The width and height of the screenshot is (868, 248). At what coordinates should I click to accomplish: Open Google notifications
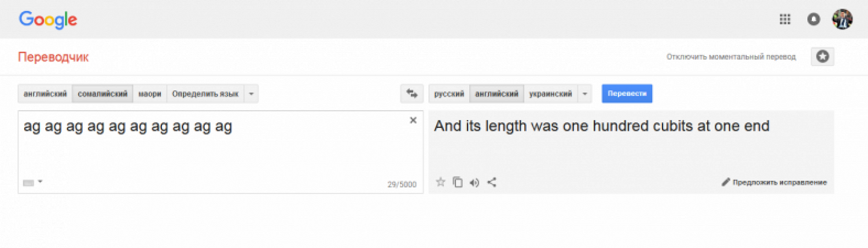(814, 20)
